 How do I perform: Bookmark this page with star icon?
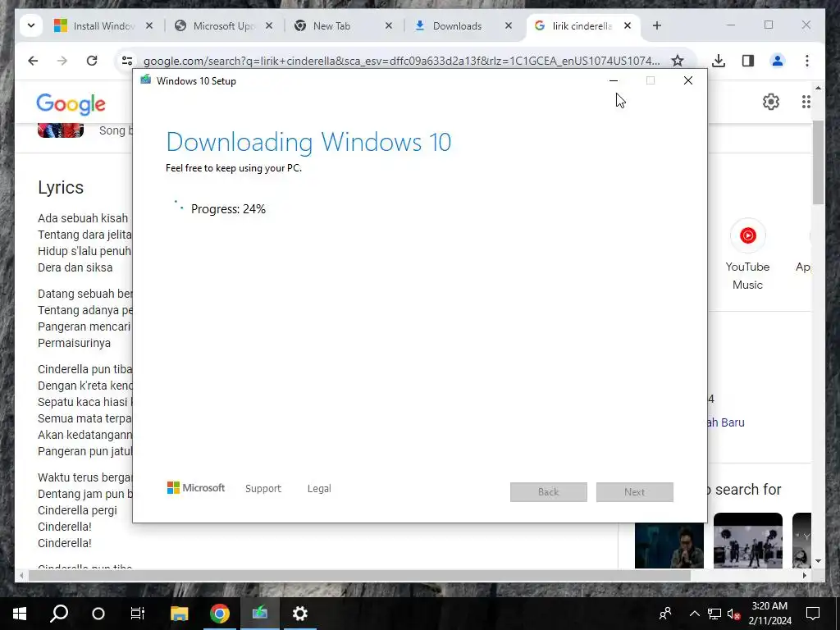point(678,61)
